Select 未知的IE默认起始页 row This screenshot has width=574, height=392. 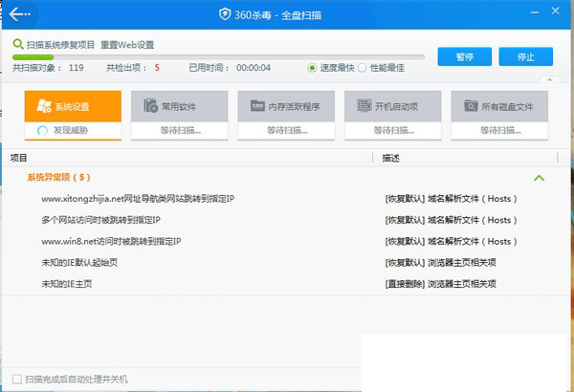(79, 262)
